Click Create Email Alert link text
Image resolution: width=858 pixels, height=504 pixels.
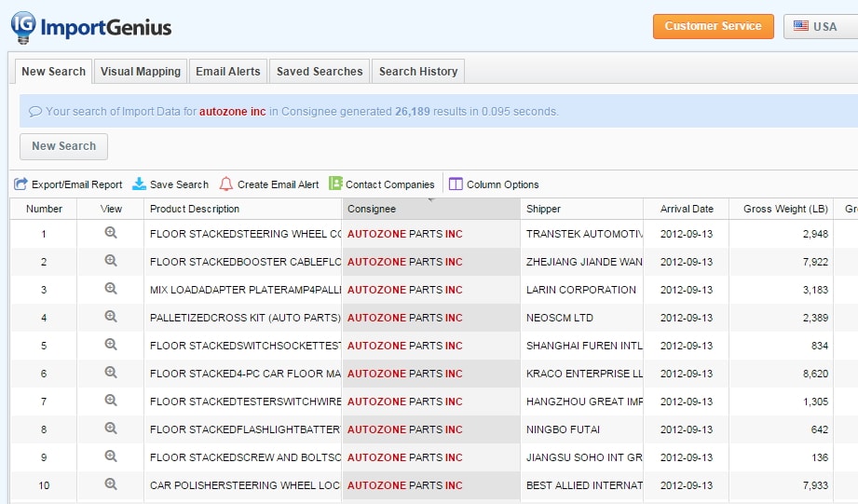[x=278, y=184]
